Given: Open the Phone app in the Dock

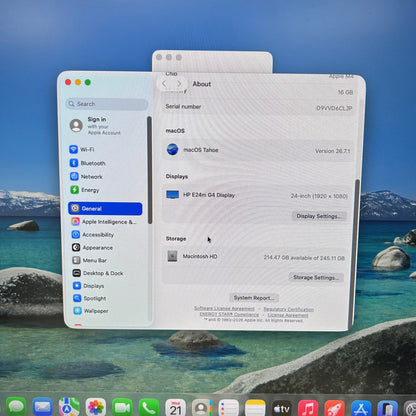Looking at the screenshot, I should click(149, 407).
